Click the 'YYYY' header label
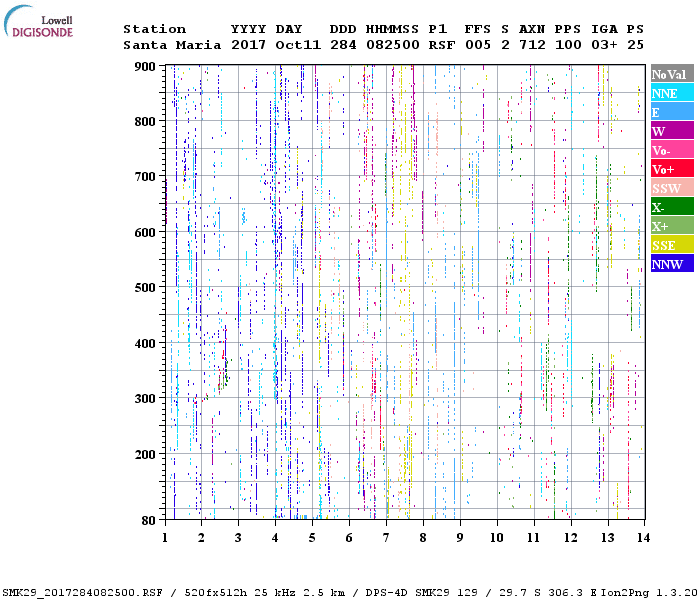700x600 pixels. click(x=248, y=29)
